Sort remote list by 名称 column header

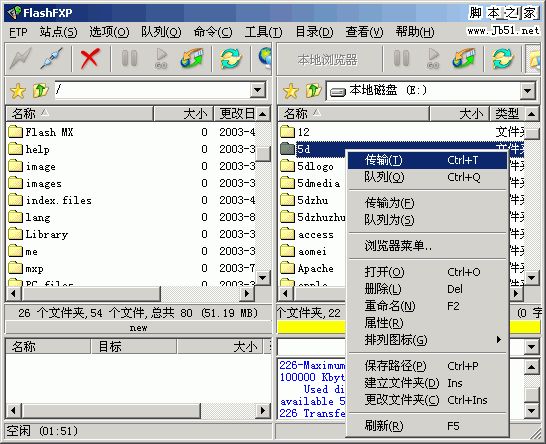pyautogui.click(x=80, y=114)
